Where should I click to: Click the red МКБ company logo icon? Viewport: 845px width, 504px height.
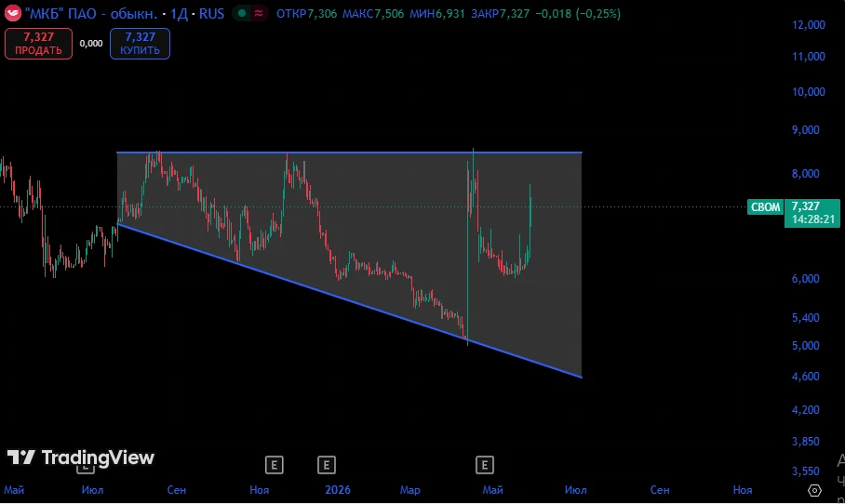pos(12,13)
